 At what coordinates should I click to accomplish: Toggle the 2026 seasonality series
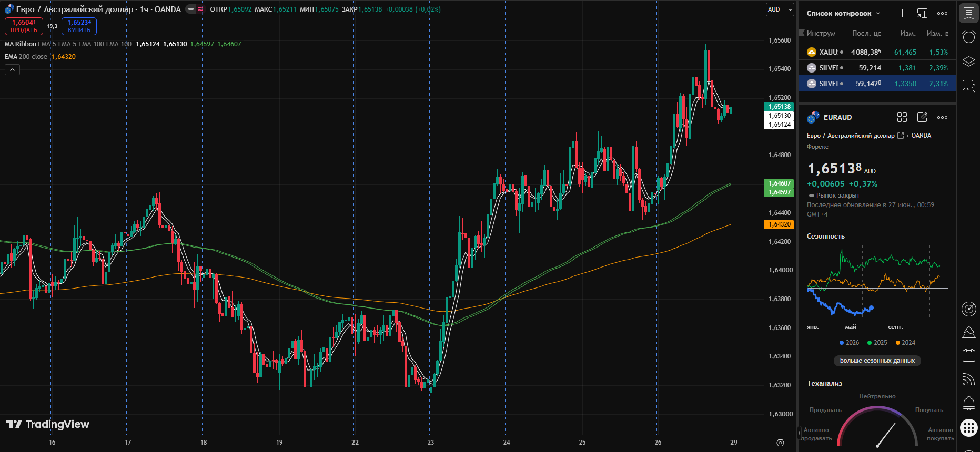tap(849, 343)
